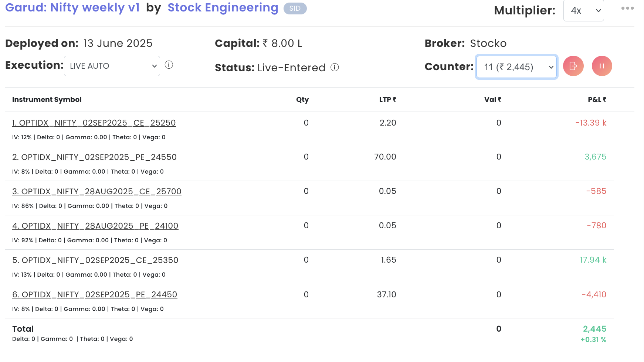
Task: Click the info icon next to Execution
Action: point(169,65)
